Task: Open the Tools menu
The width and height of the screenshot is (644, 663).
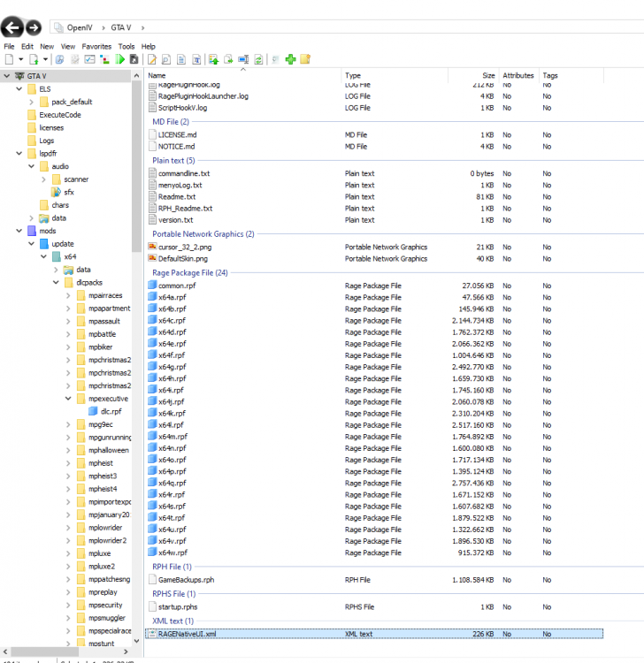Action: point(126,47)
